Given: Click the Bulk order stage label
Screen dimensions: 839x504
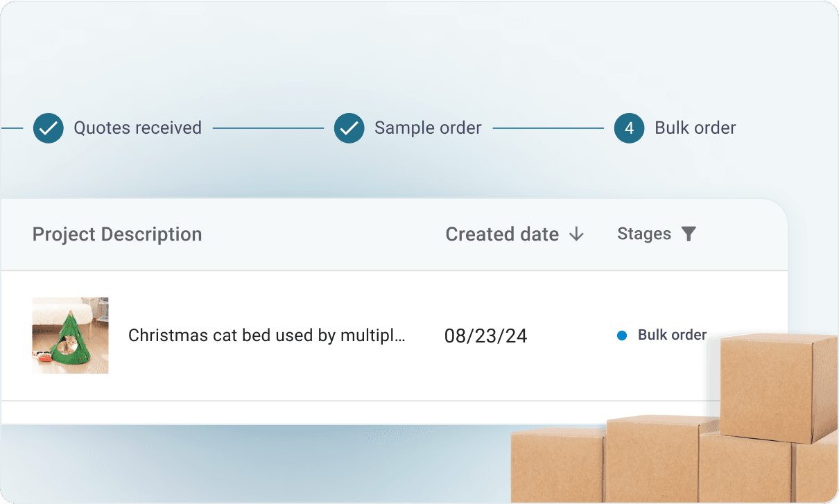Looking at the screenshot, I should [x=672, y=336].
